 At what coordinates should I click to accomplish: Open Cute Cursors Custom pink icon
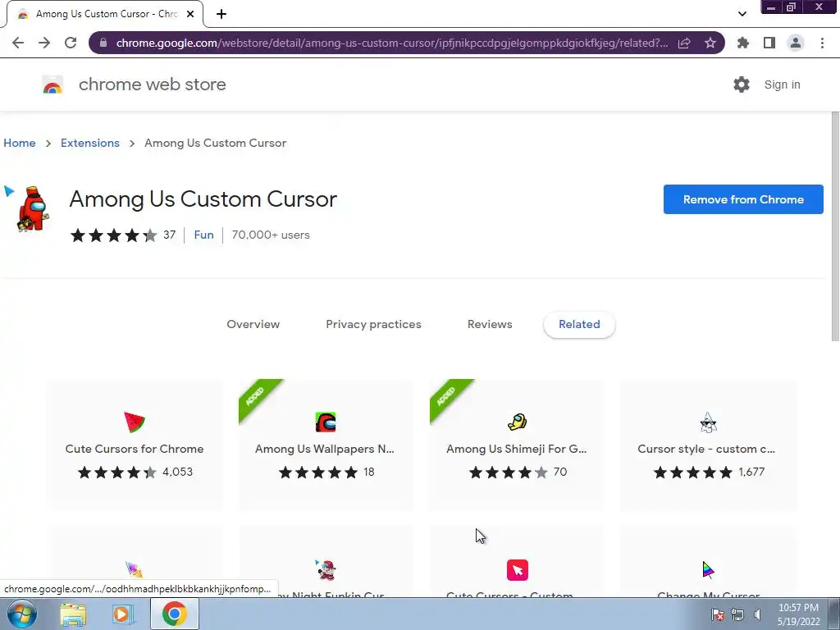click(x=517, y=570)
